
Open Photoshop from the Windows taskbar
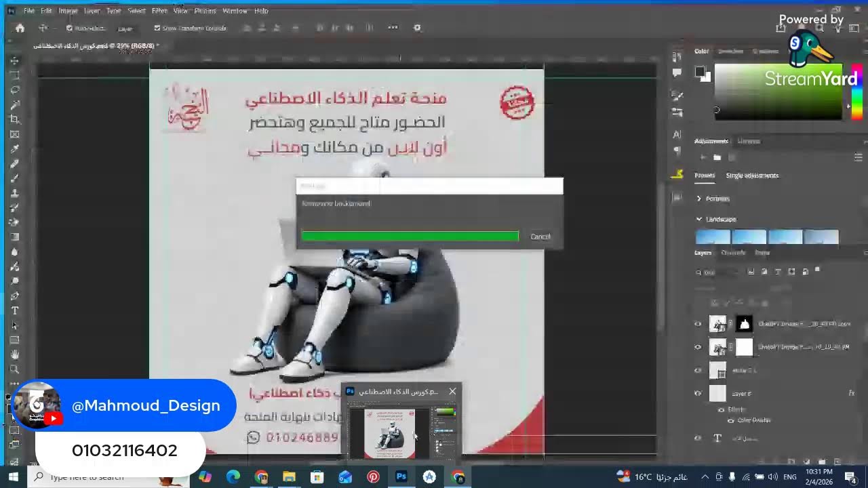[401, 477]
